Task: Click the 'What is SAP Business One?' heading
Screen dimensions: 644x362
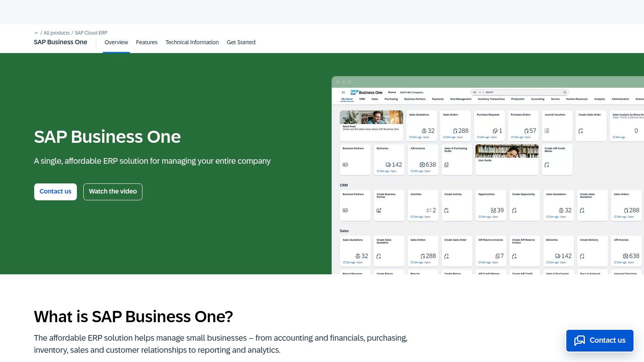Action: [x=134, y=317]
